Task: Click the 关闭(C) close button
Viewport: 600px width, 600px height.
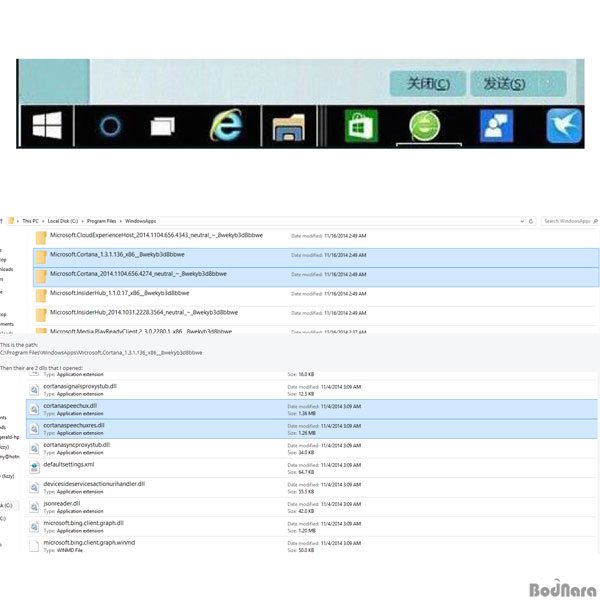Action: click(x=428, y=83)
